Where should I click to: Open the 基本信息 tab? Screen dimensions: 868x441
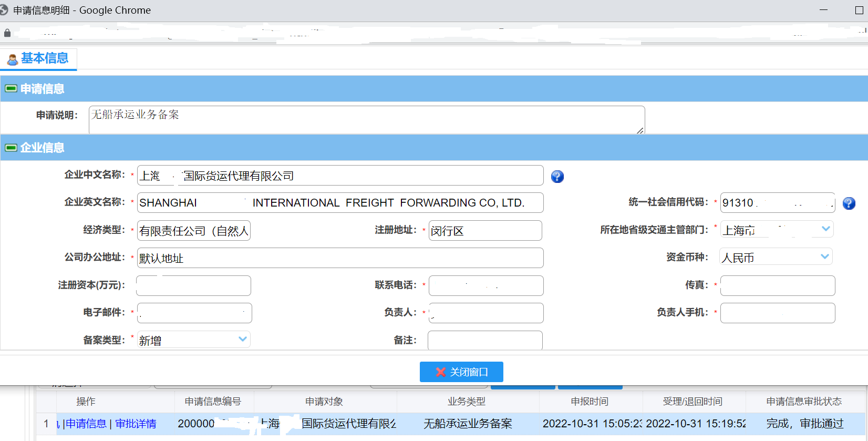tap(38, 58)
